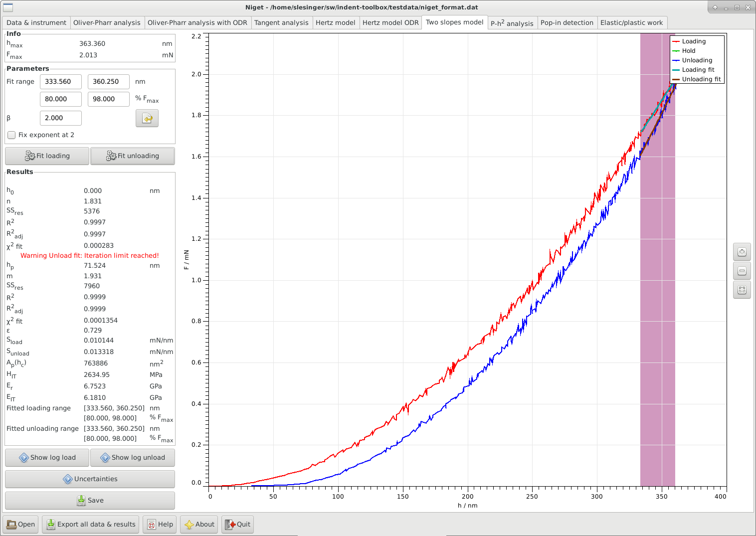Click the hp value 71.524
The image size is (756, 536).
tap(95, 266)
